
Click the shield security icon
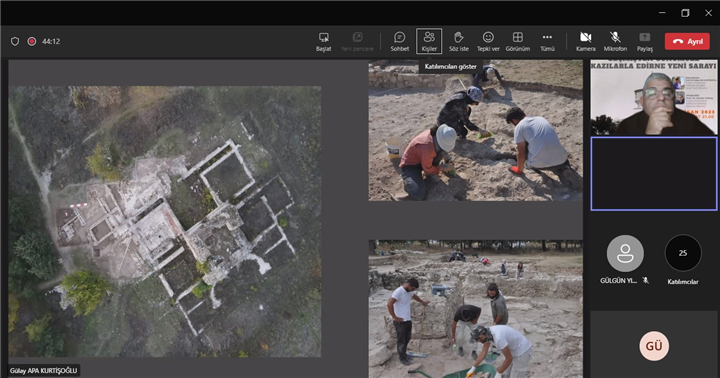pos(15,41)
